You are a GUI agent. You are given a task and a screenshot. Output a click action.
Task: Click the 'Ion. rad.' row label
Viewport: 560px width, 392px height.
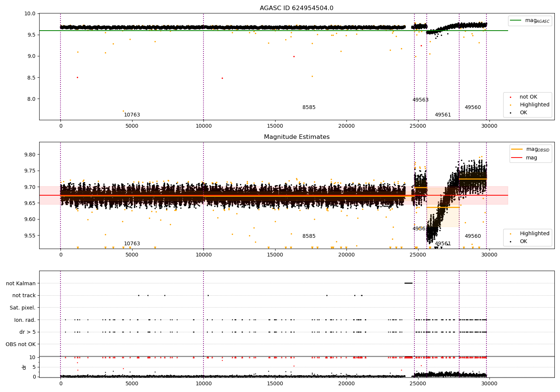[x=25, y=320]
